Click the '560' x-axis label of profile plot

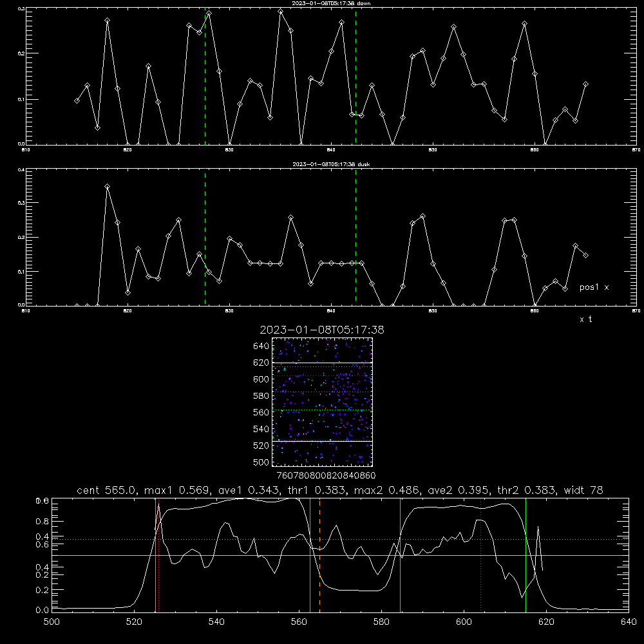tap(299, 622)
